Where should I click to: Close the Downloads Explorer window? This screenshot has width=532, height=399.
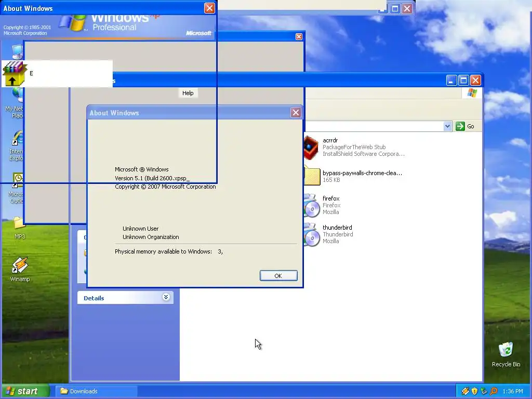[475, 81]
